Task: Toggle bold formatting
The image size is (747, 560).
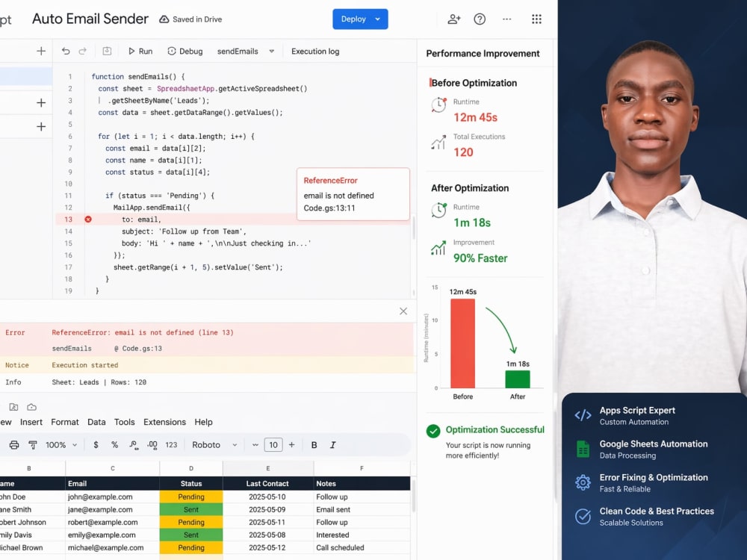Action: tap(314, 445)
